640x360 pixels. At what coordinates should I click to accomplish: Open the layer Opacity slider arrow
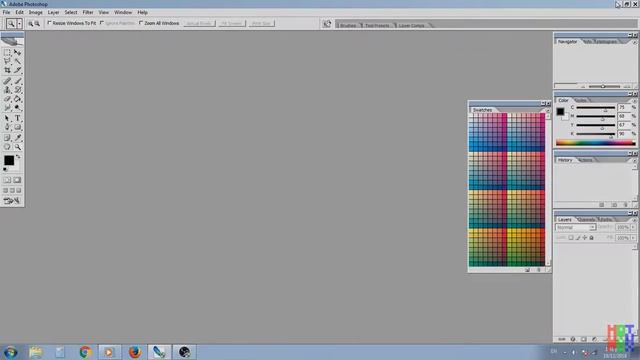click(x=633, y=227)
